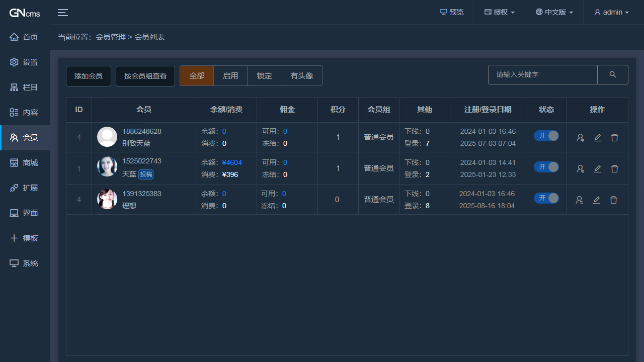Open the 授权 dropdown menu
This screenshot has width=644, height=362.
click(x=499, y=12)
